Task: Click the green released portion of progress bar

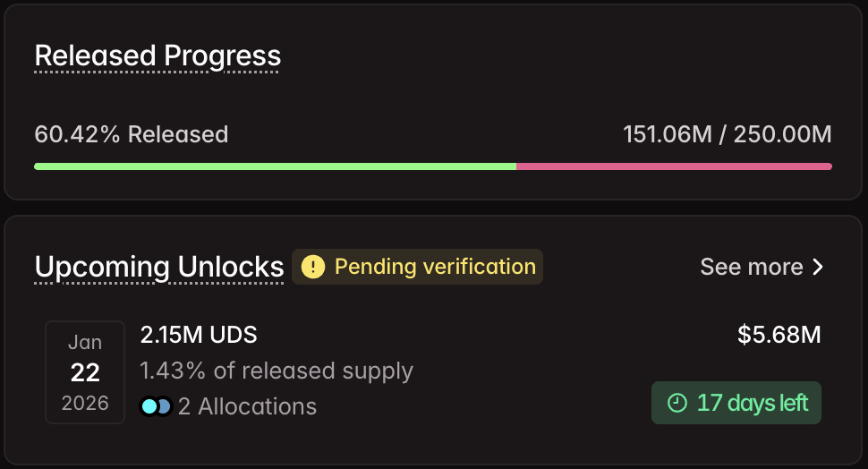Action: coord(275,166)
